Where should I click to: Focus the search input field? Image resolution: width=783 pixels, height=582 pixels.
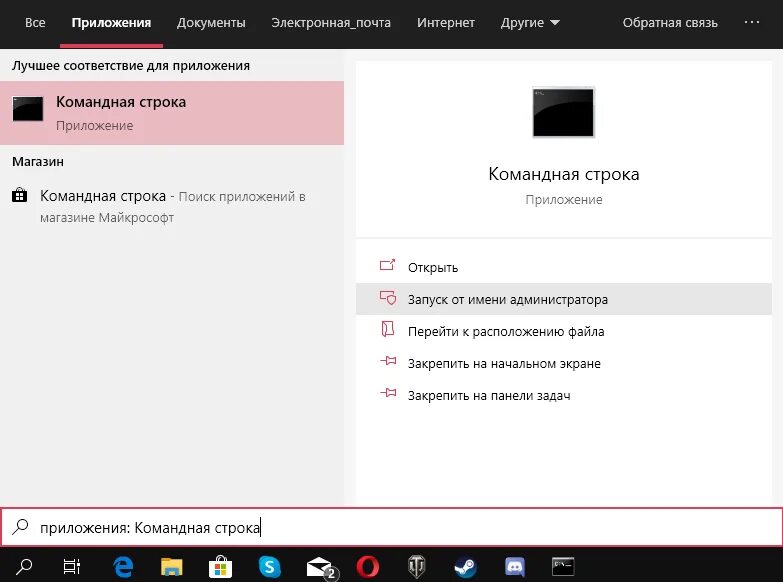392,527
